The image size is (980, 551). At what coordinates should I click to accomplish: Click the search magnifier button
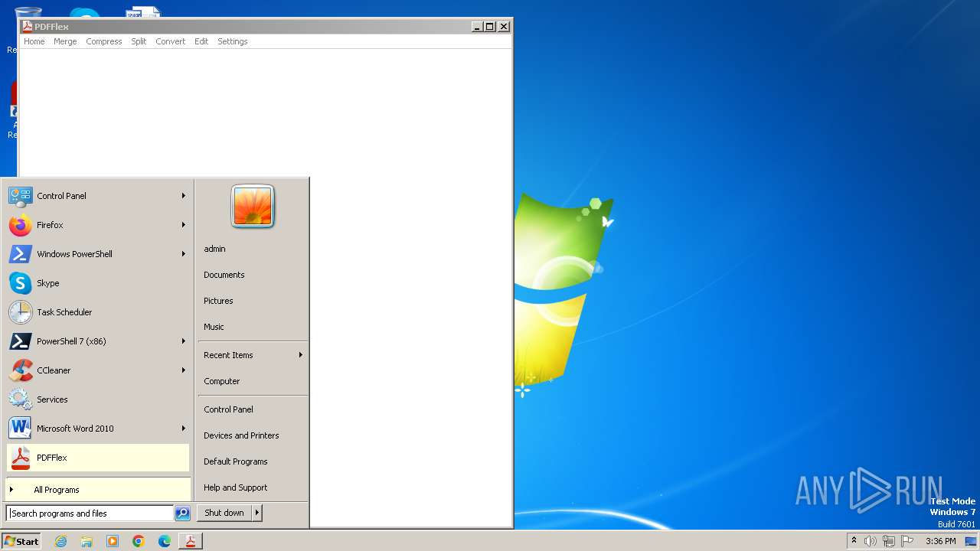[x=182, y=514]
